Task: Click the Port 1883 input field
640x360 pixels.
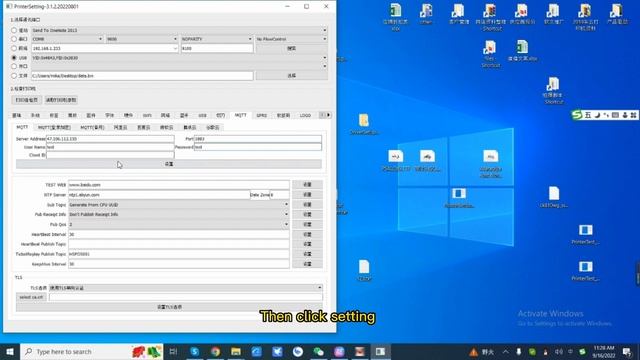Action: 258,139
